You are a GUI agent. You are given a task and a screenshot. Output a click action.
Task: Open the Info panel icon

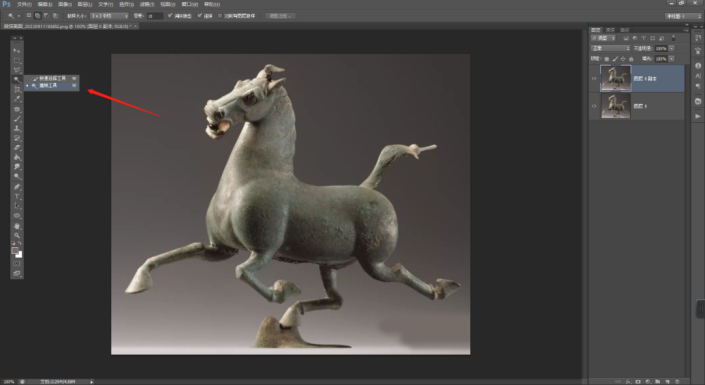click(x=698, y=66)
